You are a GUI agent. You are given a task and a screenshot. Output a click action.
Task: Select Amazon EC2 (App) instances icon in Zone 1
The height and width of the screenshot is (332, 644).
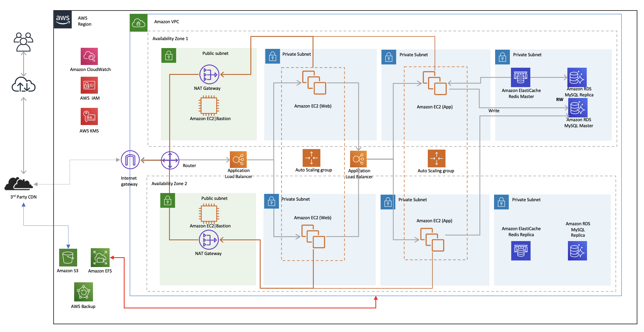coord(435,83)
